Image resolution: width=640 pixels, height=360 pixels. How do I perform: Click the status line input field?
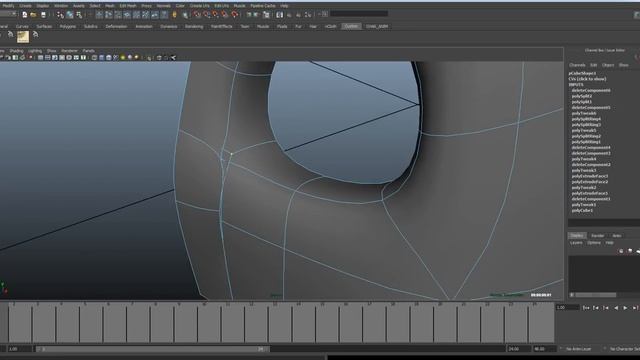[x=359, y=14]
